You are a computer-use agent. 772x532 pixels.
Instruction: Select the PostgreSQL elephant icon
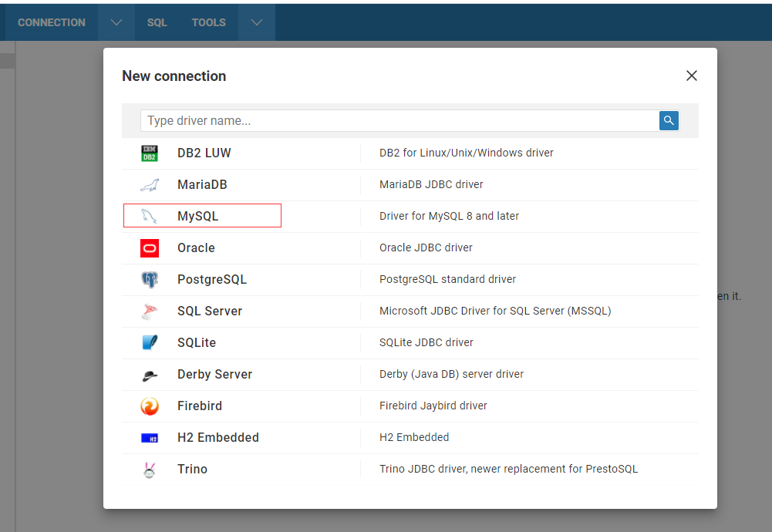(x=150, y=279)
